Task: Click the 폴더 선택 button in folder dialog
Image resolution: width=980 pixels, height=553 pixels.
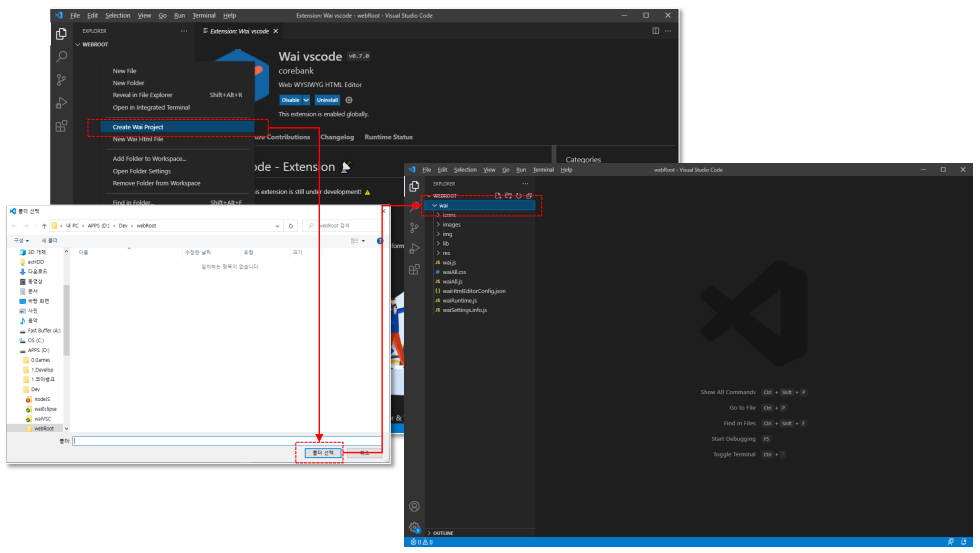Action: [320, 453]
